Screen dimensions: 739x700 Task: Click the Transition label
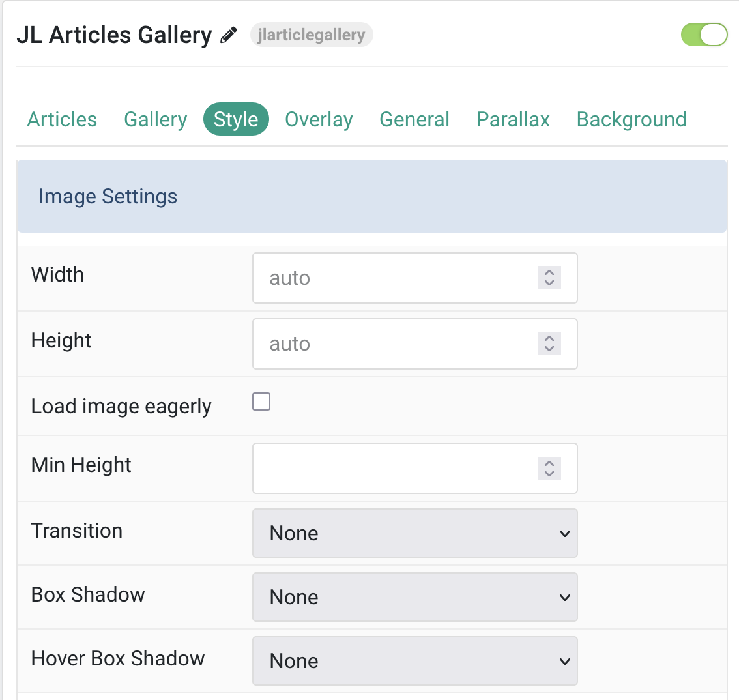[x=77, y=531]
